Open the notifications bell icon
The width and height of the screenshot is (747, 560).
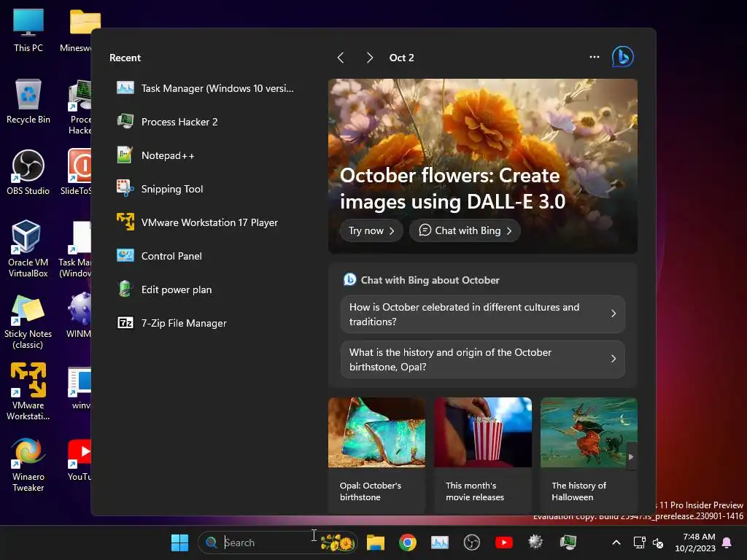coord(727,542)
